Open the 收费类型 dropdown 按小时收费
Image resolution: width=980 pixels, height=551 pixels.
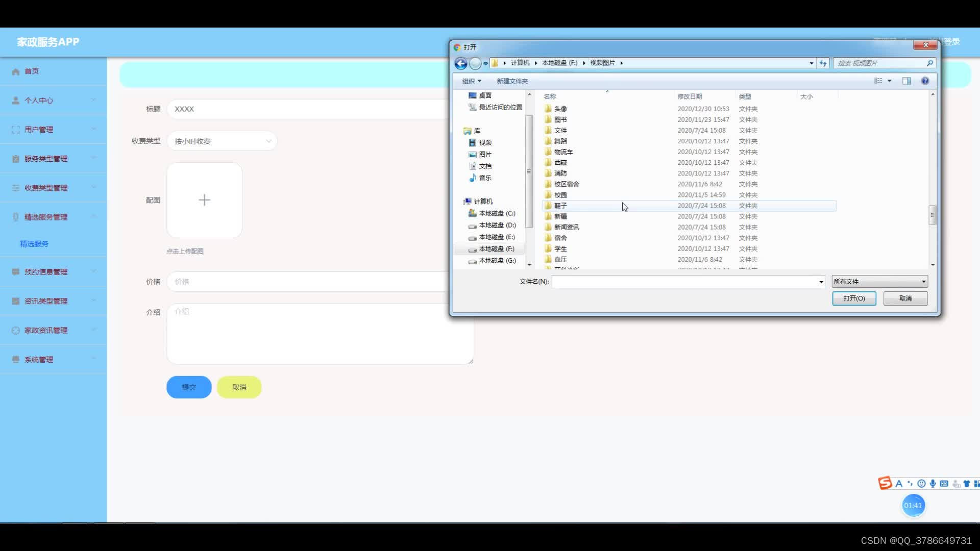coord(222,141)
